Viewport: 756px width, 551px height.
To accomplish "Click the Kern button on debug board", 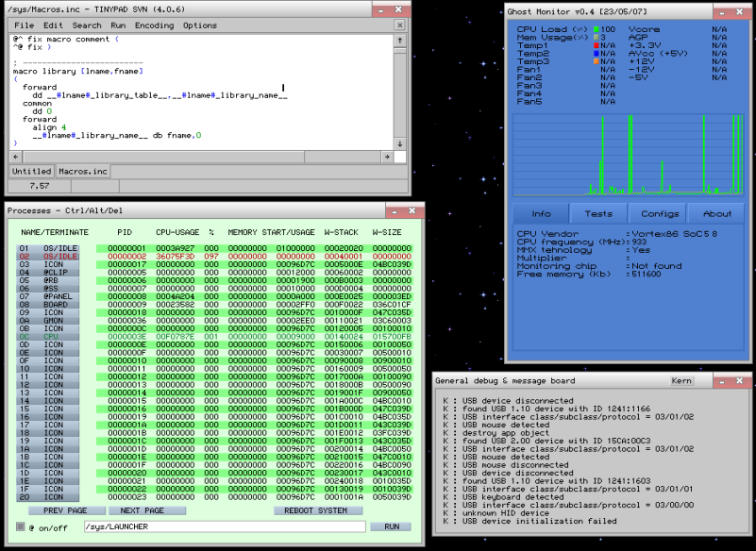I will click(x=680, y=380).
